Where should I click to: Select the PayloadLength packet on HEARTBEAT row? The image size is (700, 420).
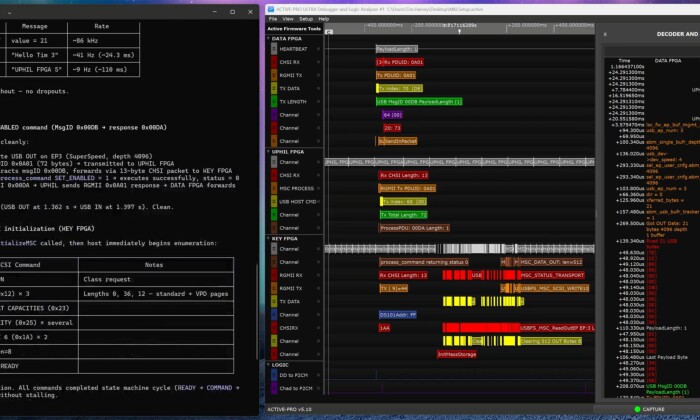click(397, 49)
